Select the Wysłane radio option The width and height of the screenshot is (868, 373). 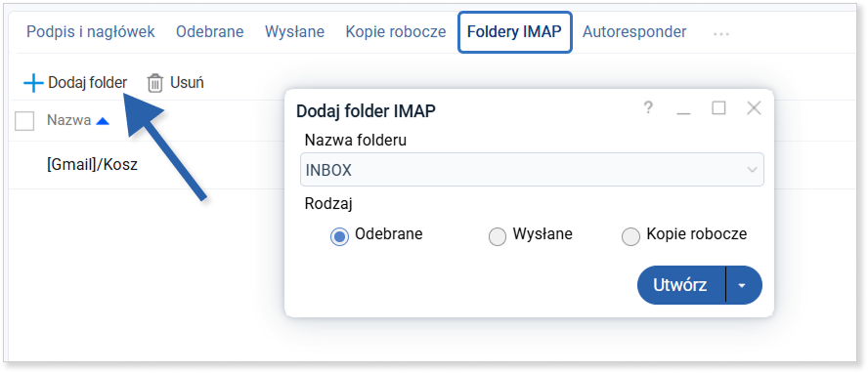(498, 237)
